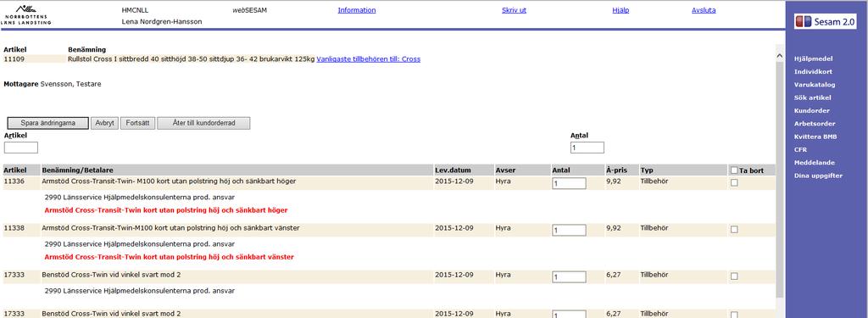Open Varukatalog in the sidebar menu
Viewport: 868px width, 318px height.
tap(815, 85)
